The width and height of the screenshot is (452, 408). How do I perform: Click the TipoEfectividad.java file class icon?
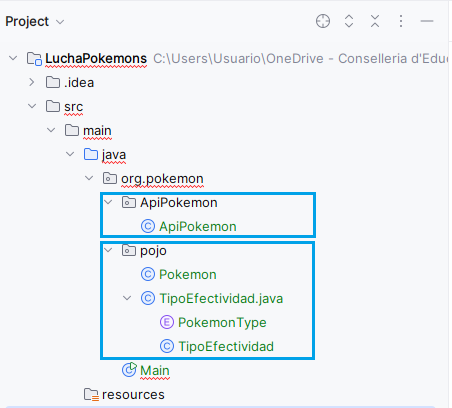pyautogui.click(x=148, y=298)
